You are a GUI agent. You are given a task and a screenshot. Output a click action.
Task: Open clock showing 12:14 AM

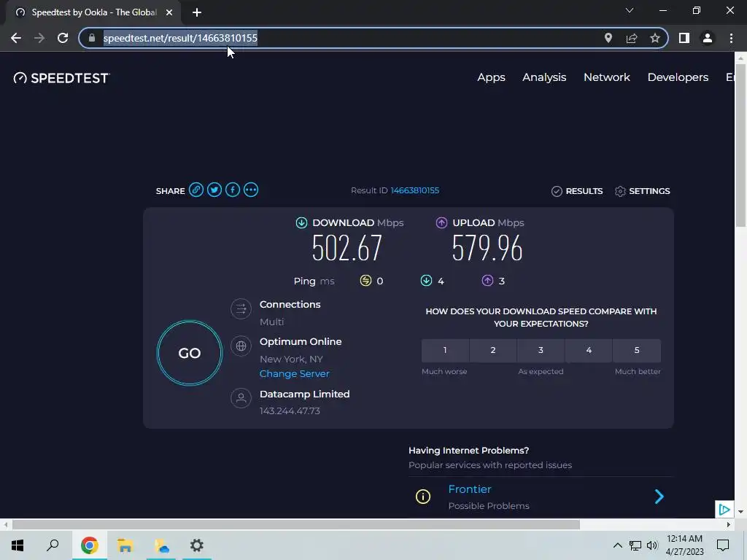(x=684, y=545)
